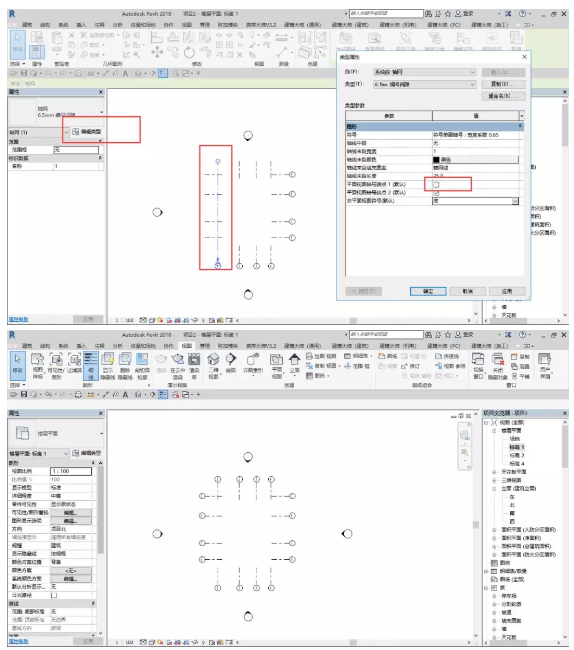Expand 3D Views (三维视图) node in lower browser
Viewport: 574px width, 650px height.
494,480
